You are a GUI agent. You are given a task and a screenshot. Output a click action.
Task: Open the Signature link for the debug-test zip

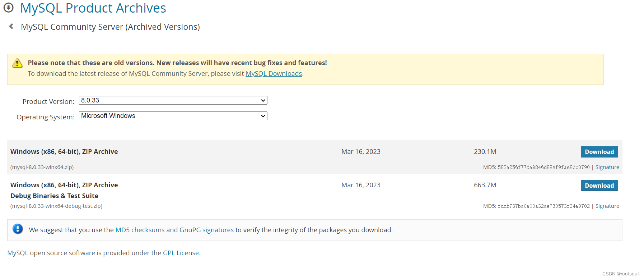coord(607,206)
